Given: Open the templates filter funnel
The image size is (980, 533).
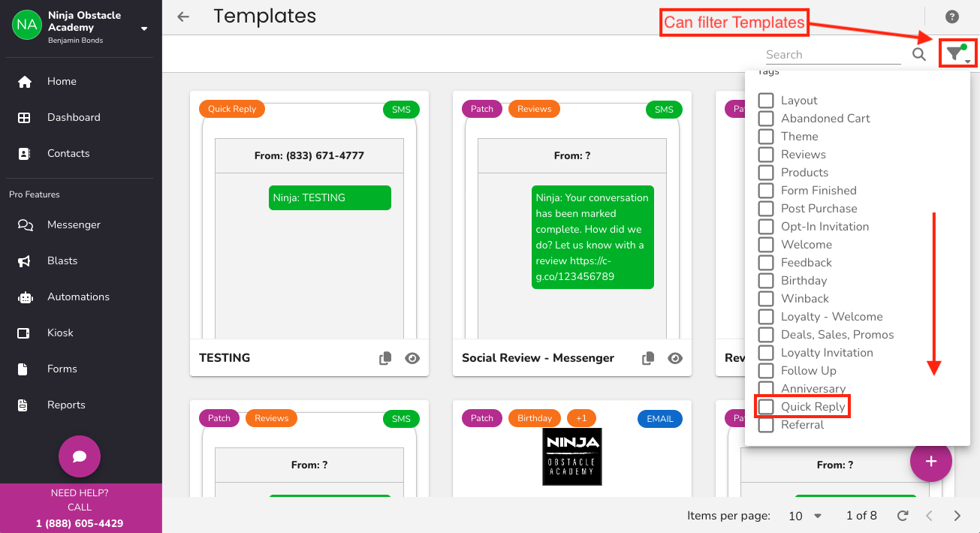Looking at the screenshot, I should pos(955,53).
